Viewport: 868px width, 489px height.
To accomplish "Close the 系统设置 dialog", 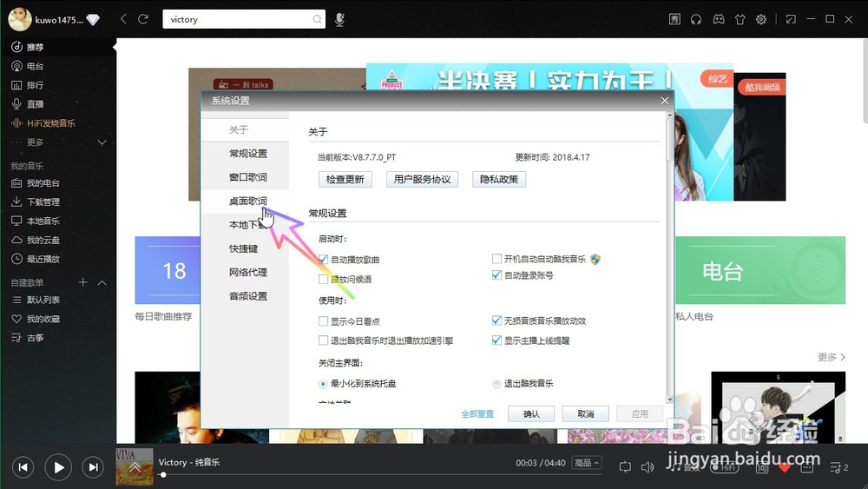I will (664, 100).
